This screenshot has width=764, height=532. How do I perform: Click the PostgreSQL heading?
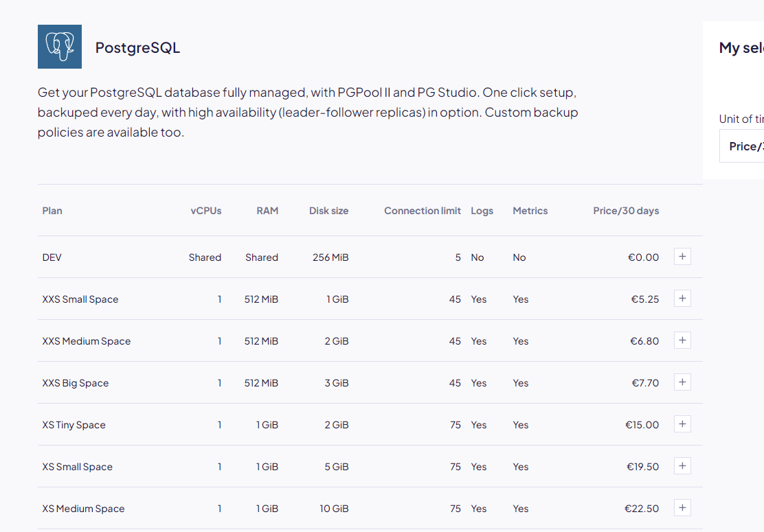pyautogui.click(x=137, y=47)
